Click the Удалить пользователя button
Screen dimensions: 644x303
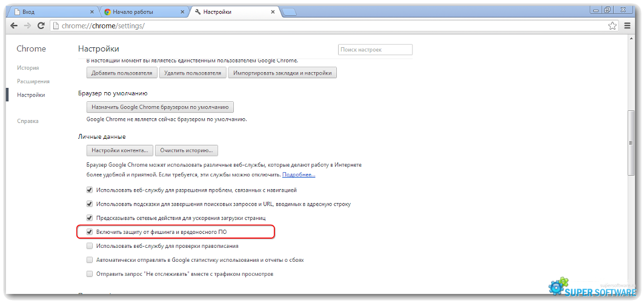coord(193,73)
